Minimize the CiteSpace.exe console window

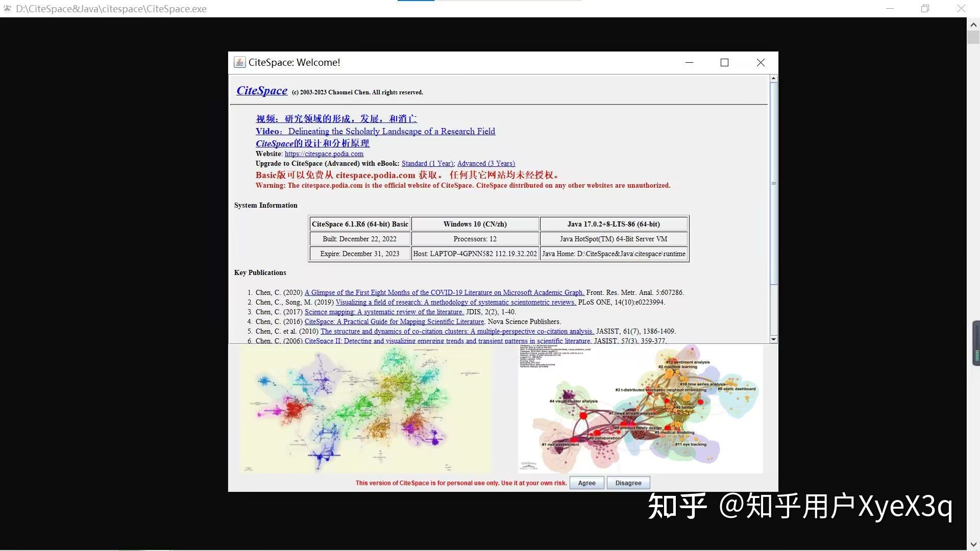(890, 9)
